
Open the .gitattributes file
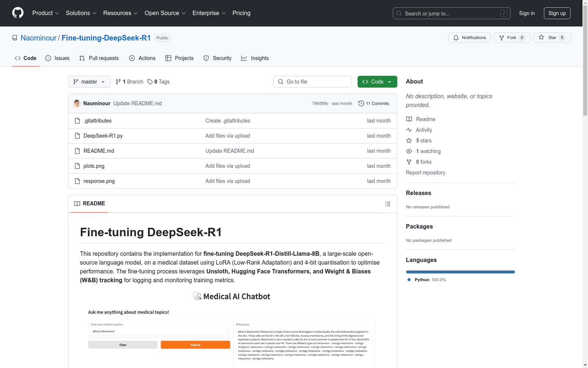click(x=97, y=121)
